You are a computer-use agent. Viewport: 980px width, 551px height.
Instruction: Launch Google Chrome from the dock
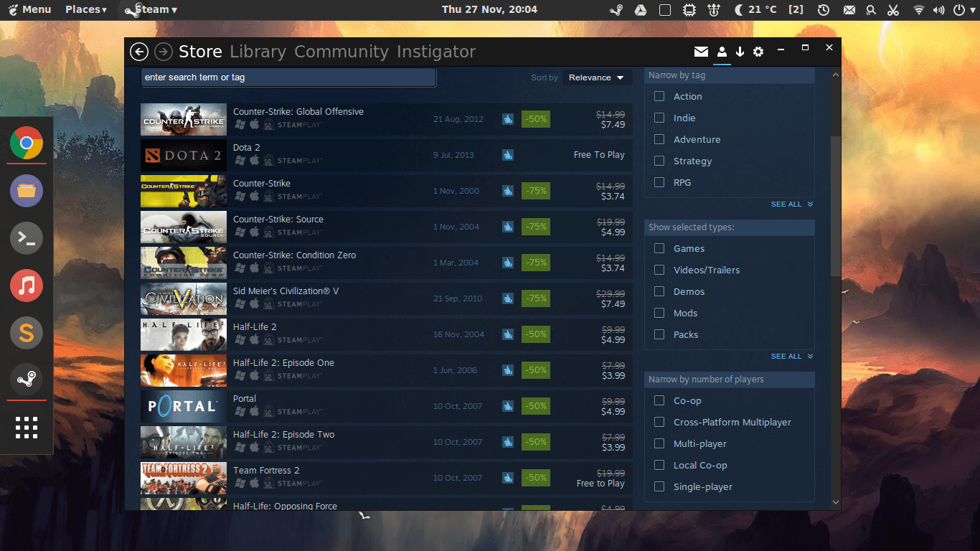click(27, 143)
